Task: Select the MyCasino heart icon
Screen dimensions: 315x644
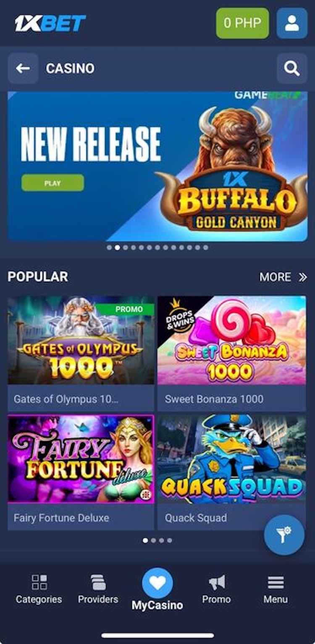Action: click(157, 583)
